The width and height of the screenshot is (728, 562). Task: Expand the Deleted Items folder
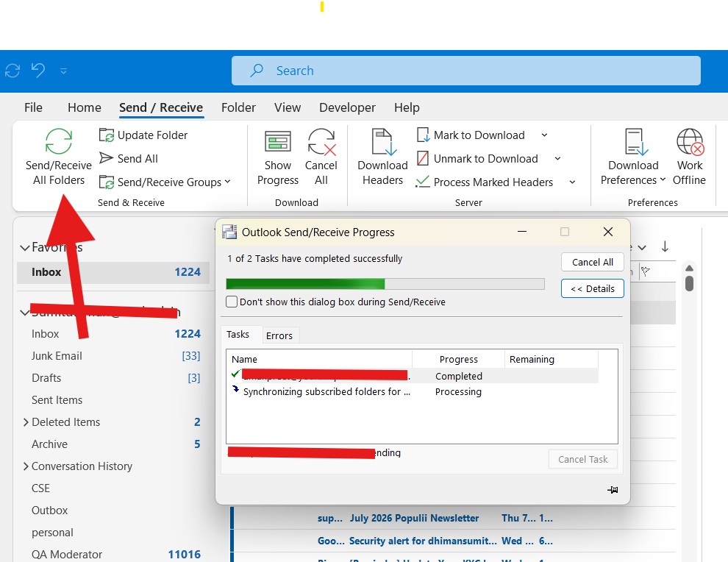click(x=26, y=422)
